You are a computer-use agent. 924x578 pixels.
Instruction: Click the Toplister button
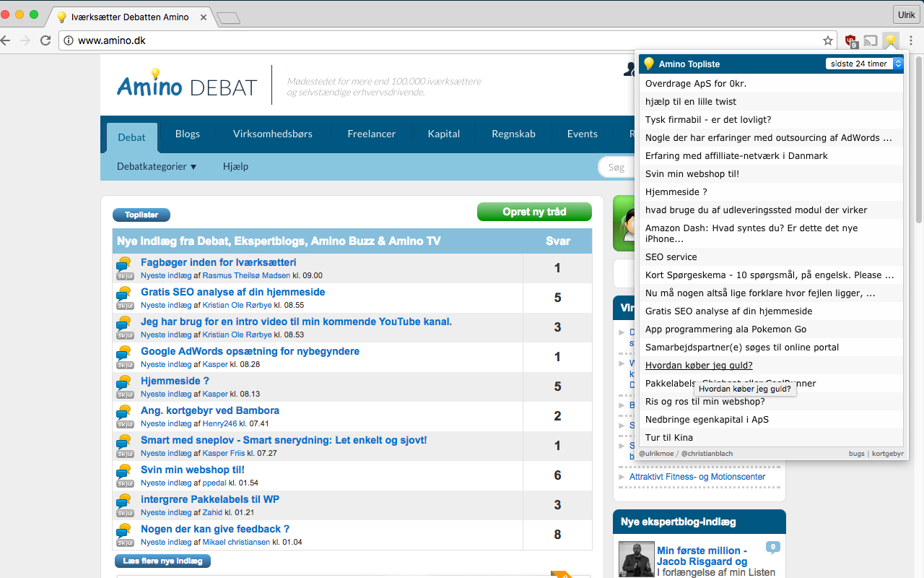[x=141, y=215]
